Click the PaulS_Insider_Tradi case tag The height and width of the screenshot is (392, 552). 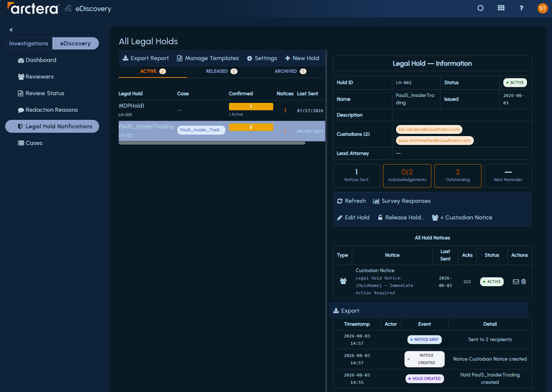click(201, 130)
